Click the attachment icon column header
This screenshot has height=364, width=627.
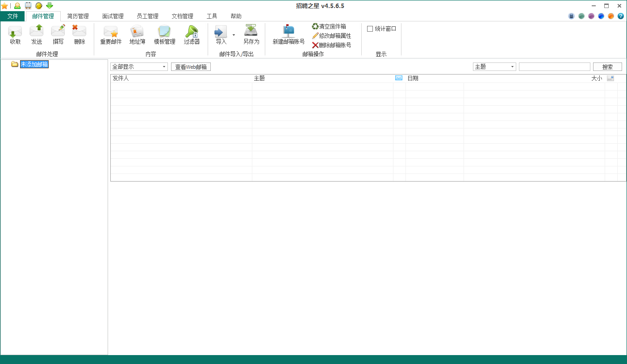[x=610, y=78]
